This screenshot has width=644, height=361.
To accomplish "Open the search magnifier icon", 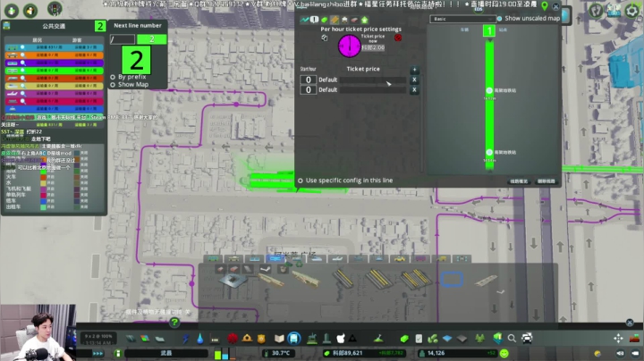I will [512, 339].
